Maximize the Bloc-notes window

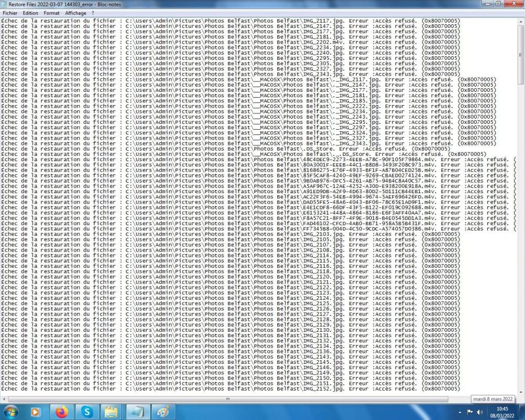[x=498, y=4]
